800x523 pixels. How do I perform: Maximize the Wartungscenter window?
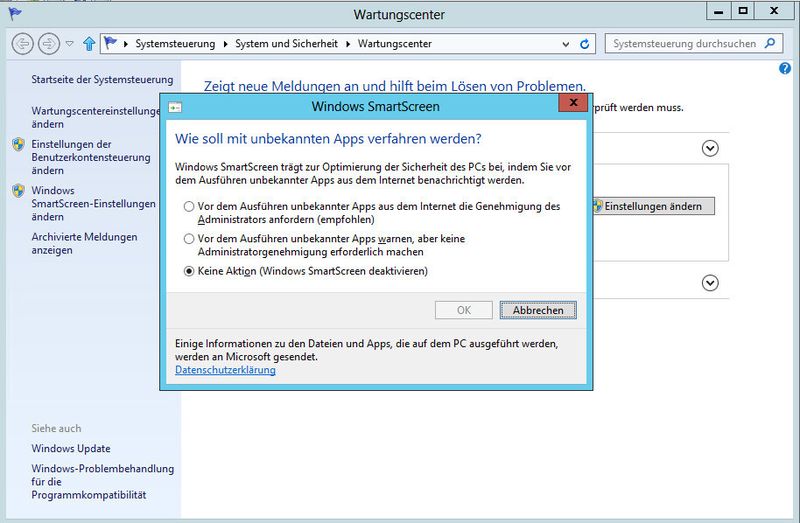743,11
